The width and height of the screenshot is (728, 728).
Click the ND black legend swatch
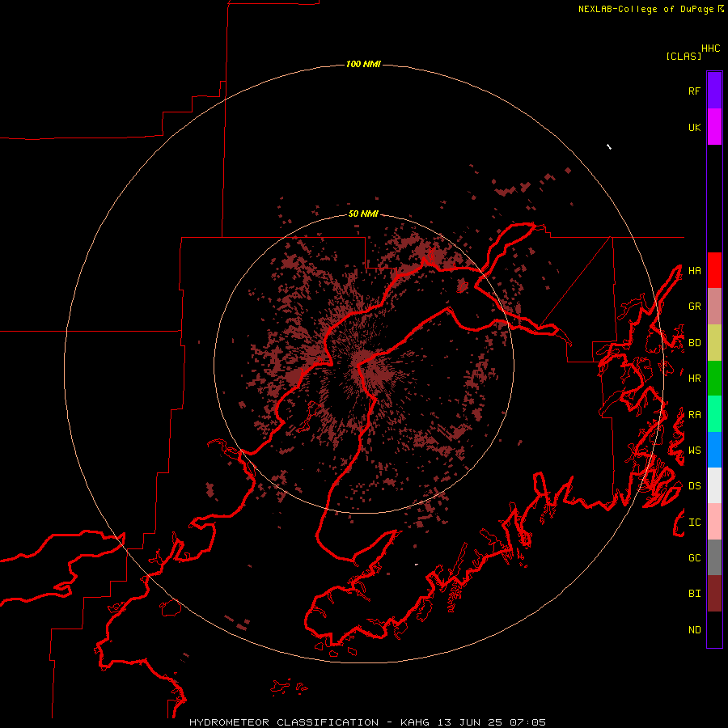(714, 629)
